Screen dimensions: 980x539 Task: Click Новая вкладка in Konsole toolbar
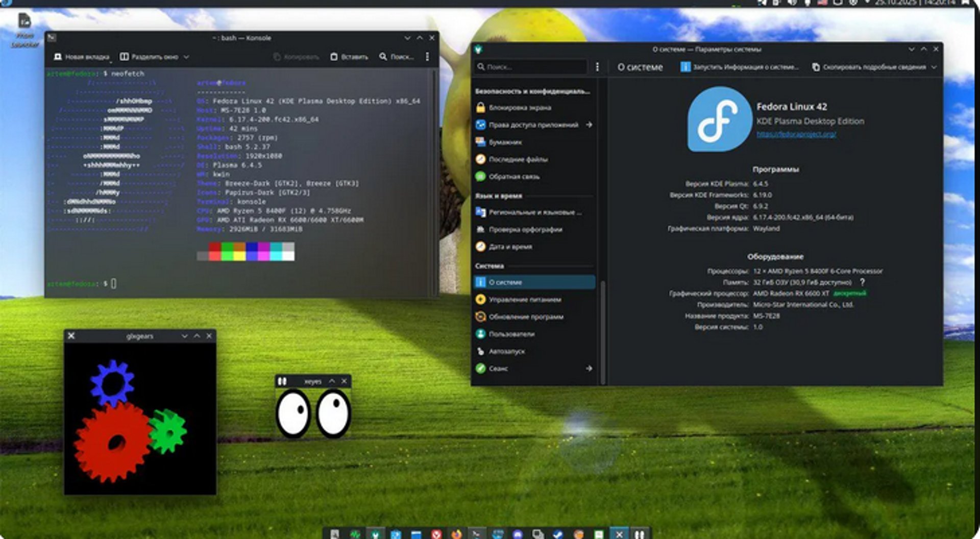point(81,57)
